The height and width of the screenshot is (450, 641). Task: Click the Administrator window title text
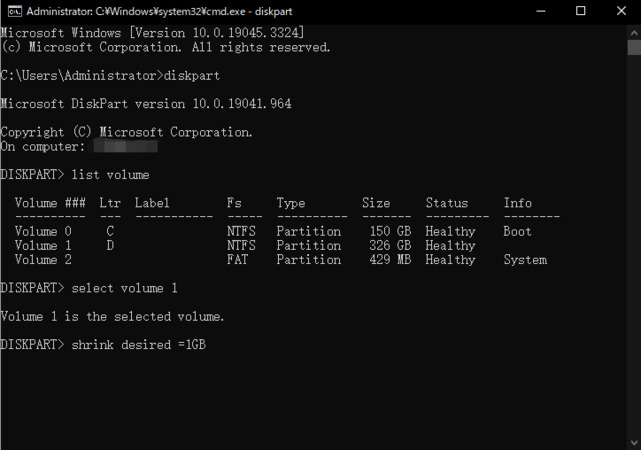148,12
